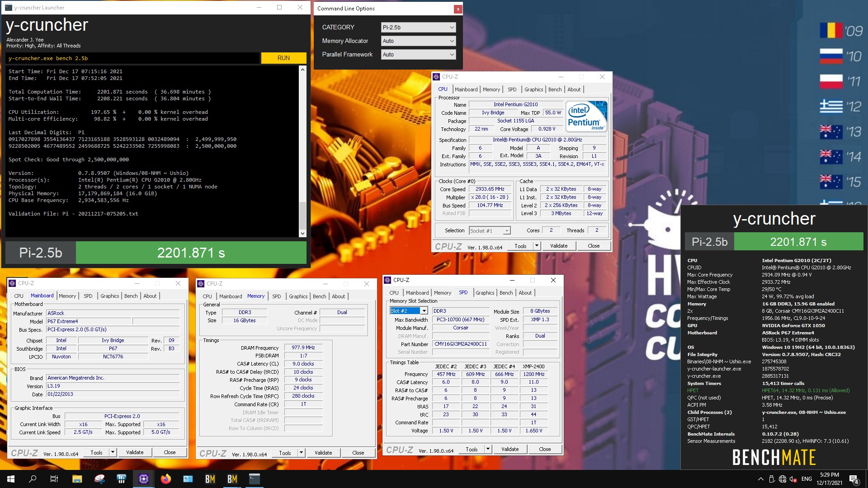Screen dimensions: 868x488
Task: Expand Tools arrow in CPU-Z Memory window
Action: pos(301,453)
